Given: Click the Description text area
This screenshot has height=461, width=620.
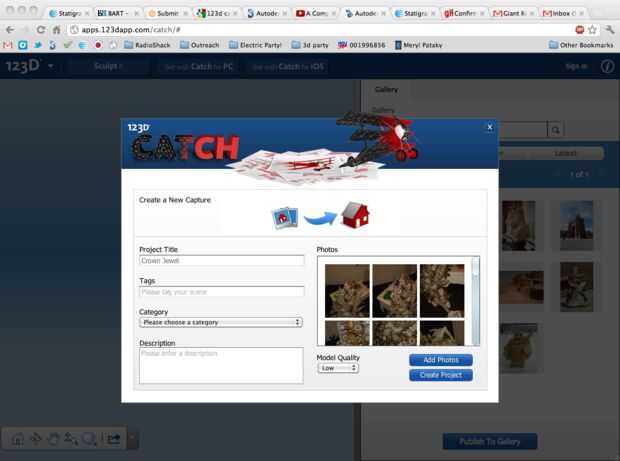Looking at the screenshot, I should 221,365.
